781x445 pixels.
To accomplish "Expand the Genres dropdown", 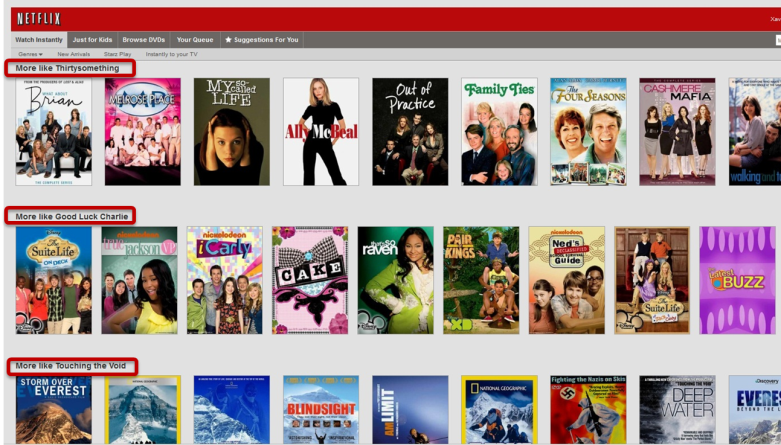I will tap(30, 54).
